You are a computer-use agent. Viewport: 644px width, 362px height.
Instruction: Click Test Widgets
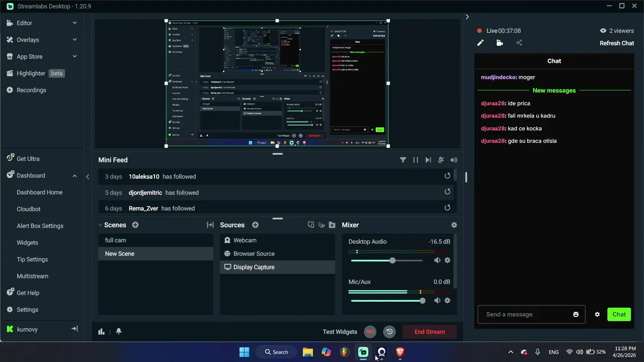[340, 332]
